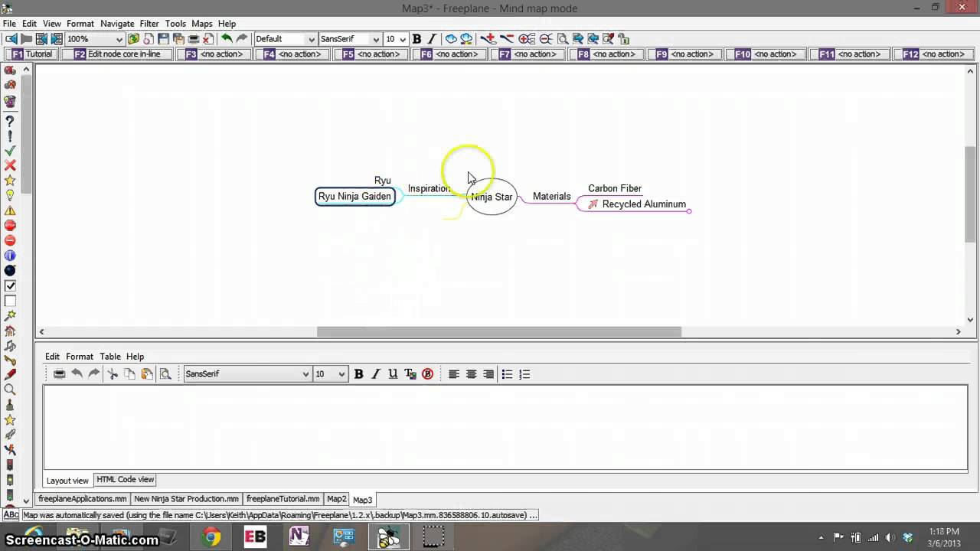This screenshot has width=980, height=551.
Task: Select the Carbon Fiber node
Action: (x=615, y=188)
